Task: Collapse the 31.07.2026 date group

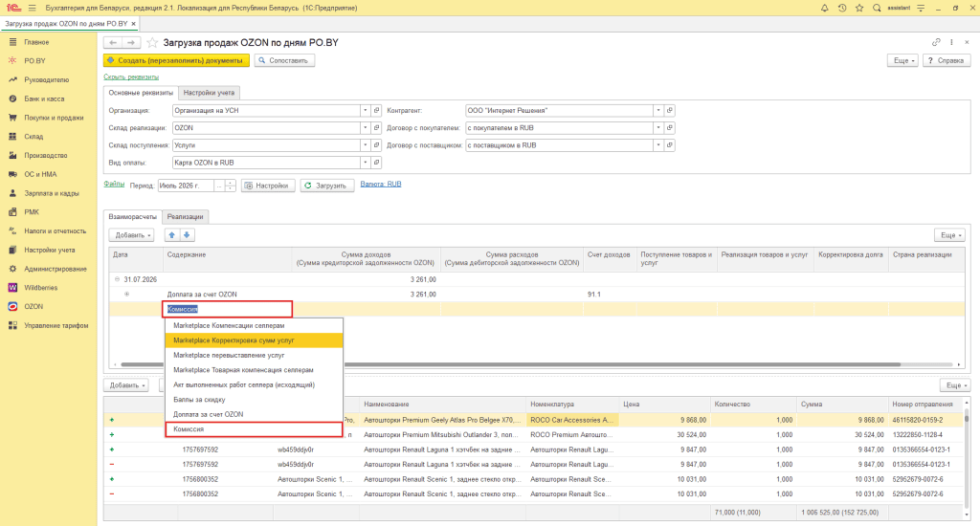Action: (x=117, y=279)
